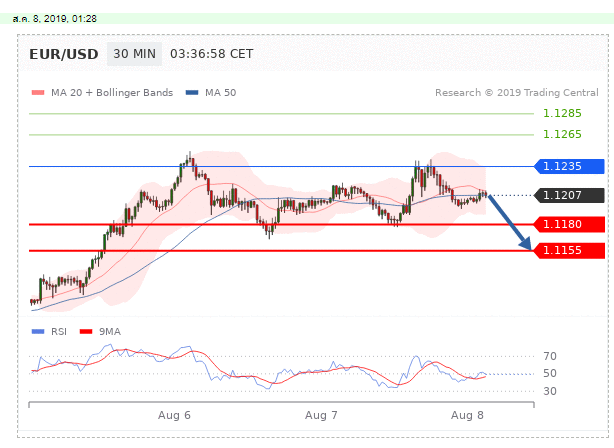
Task: Click the EUR/USD pair title
Action: point(64,54)
